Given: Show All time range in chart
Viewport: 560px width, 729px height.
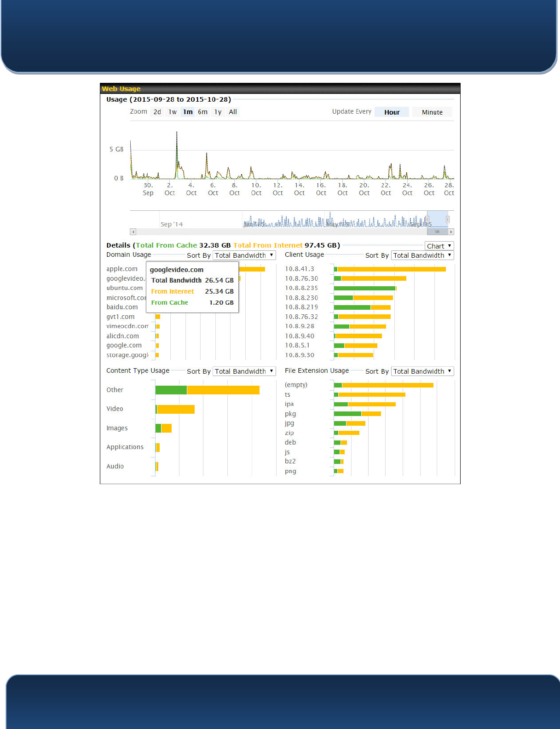Looking at the screenshot, I should coord(233,112).
